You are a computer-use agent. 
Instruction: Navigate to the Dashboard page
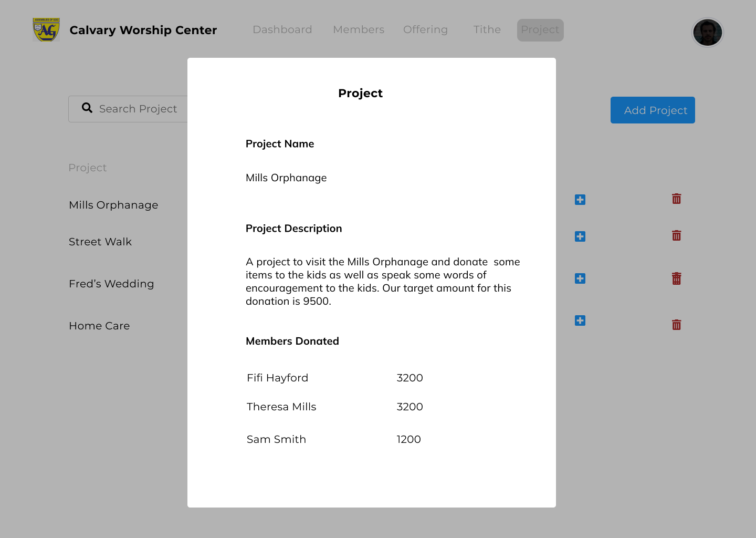click(282, 30)
